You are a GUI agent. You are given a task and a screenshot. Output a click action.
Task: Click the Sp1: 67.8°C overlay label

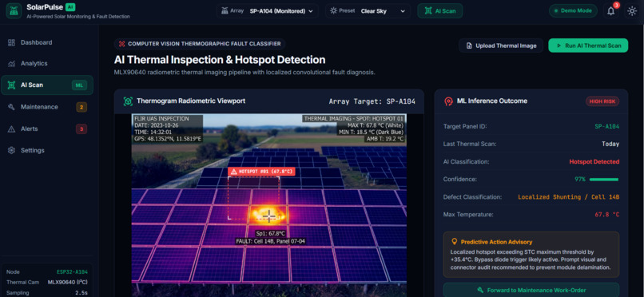click(270, 233)
